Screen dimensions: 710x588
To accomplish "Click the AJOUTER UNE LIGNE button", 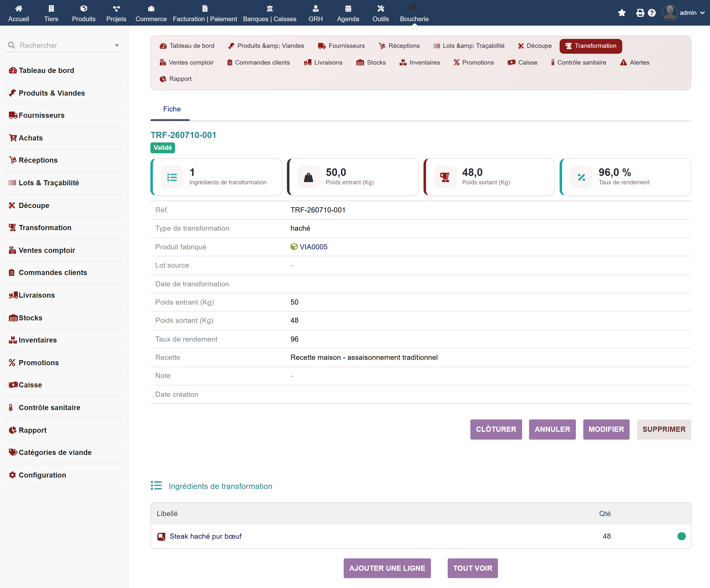I will 387,568.
